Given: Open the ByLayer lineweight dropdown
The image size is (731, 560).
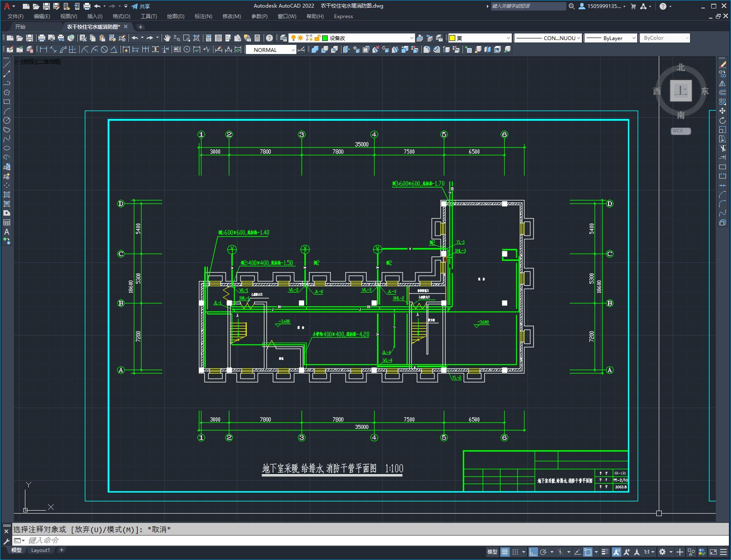Looking at the screenshot, I should click(x=610, y=38).
